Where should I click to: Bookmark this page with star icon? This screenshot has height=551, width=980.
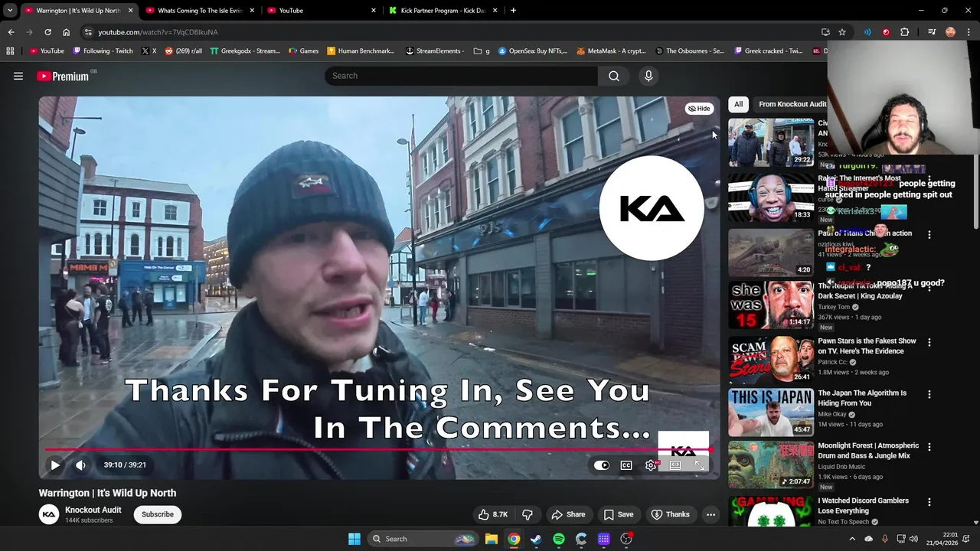point(842,32)
